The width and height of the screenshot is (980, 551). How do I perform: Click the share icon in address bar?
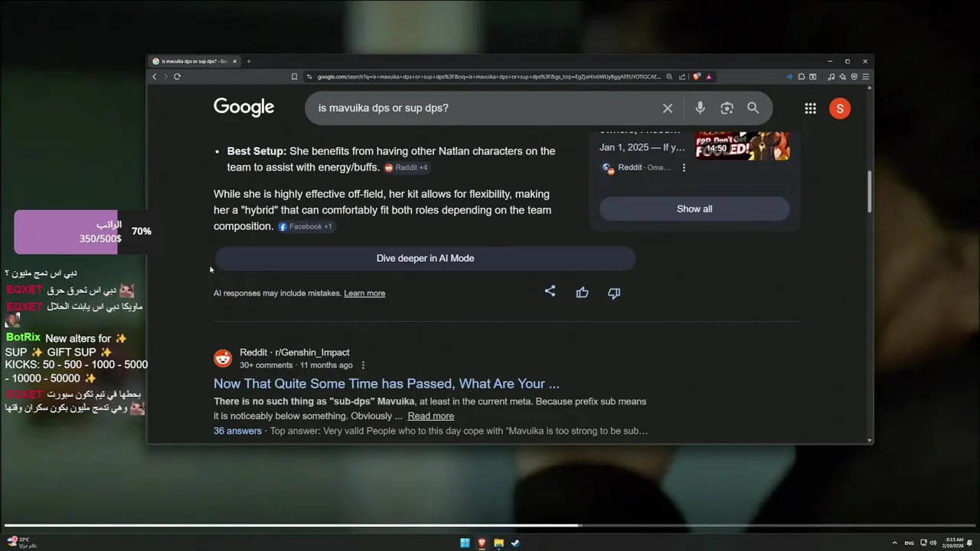[x=682, y=77]
